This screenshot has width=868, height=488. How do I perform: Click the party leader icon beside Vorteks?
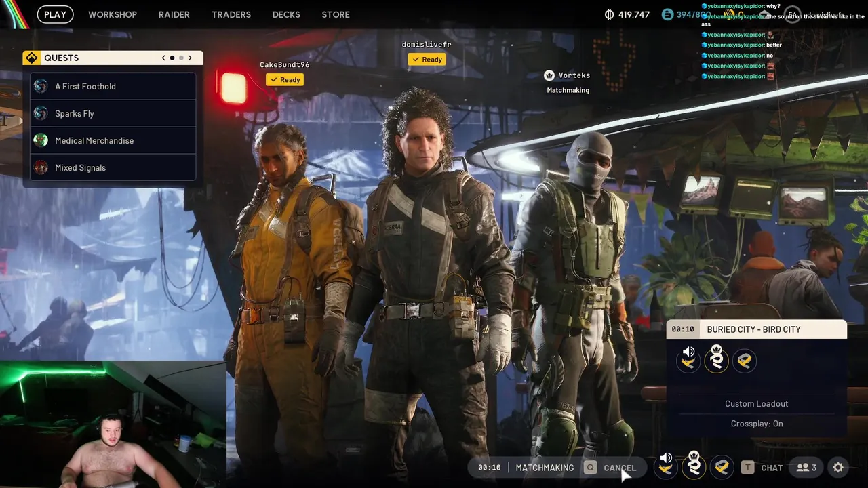pyautogui.click(x=549, y=75)
